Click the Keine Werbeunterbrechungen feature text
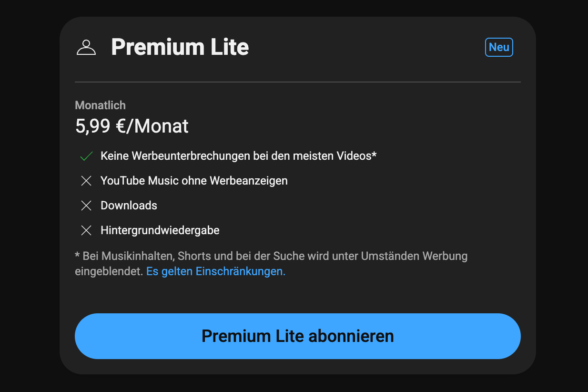 tap(239, 156)
